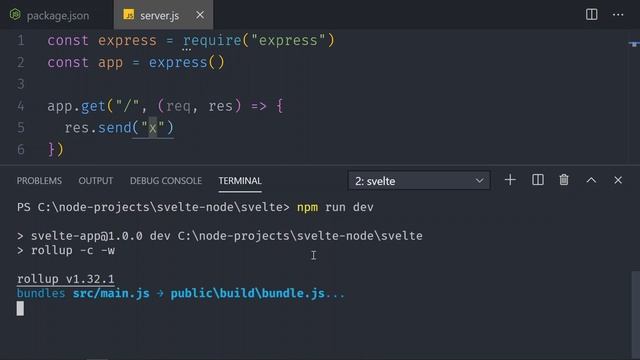Image resolution: width=640 pixels, height=360 pixels.
Task: Click line number 6 in the gutter
Action: coord(21,149)
